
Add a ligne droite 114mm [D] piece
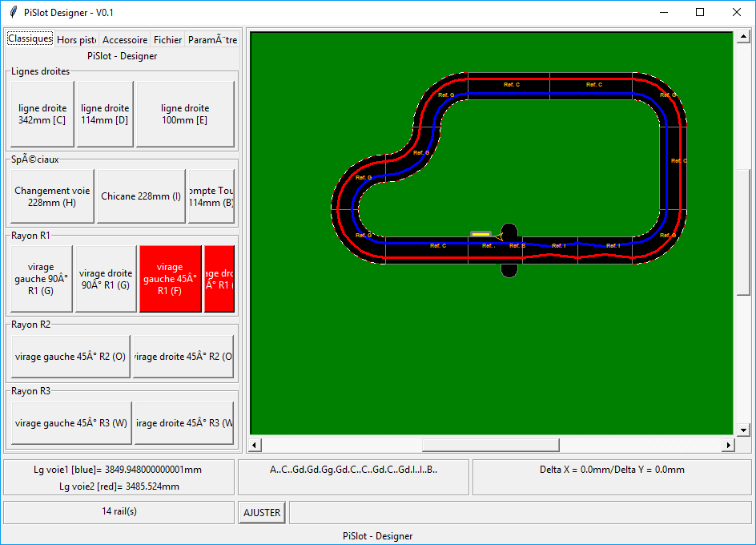pyautogui.click(x=105, y=114)
